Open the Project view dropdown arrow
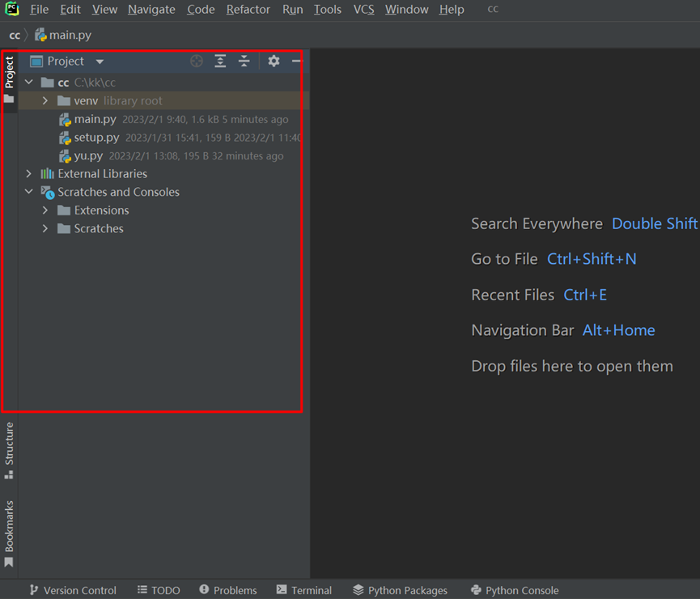 [x=100, y=62]
